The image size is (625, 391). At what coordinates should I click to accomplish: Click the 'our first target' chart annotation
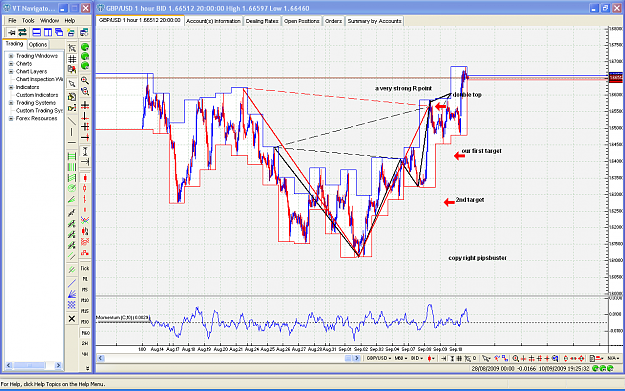(x=482, y=151)
